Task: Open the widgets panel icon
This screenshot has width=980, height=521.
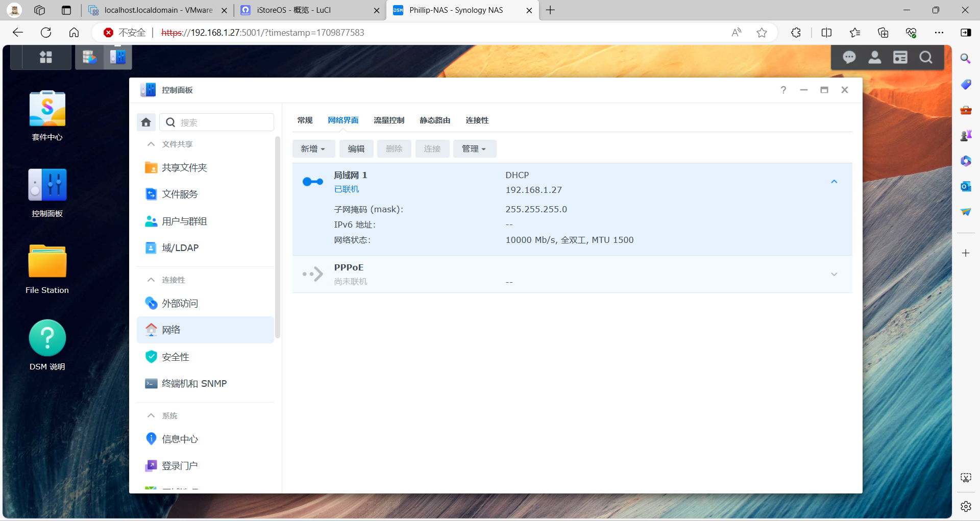Action: click(900, 57)
